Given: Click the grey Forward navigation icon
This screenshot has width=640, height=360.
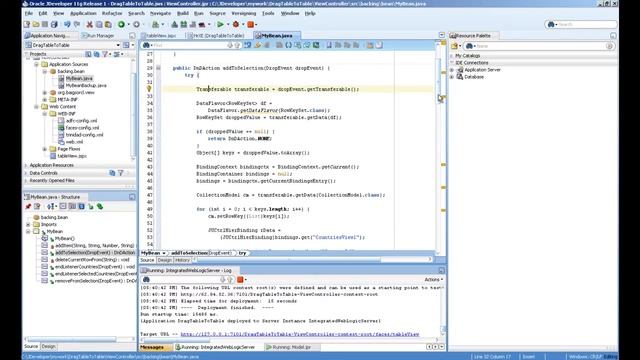Looking at the screenshot, I should pos(136,24).
